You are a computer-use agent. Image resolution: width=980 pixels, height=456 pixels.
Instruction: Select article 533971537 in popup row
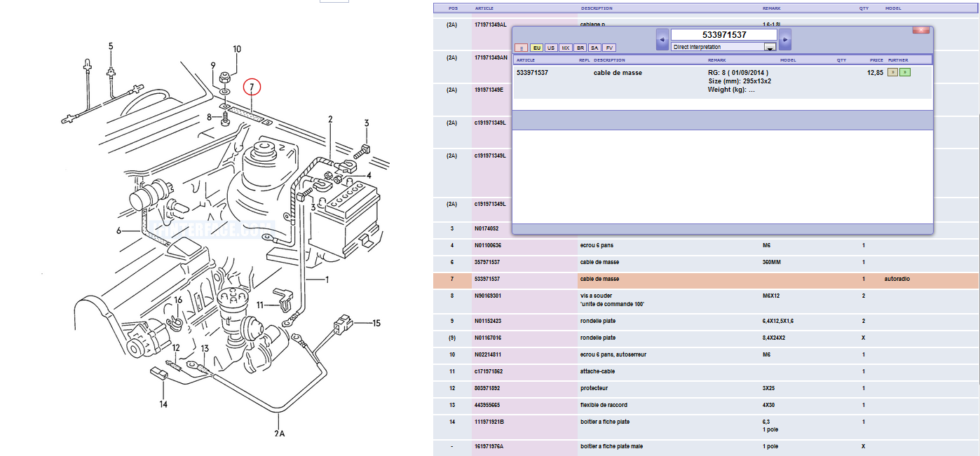tap(532, 73)
